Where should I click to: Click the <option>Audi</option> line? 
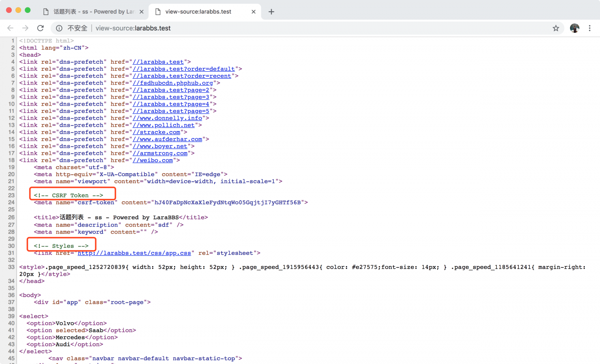[x=65, y=344]
